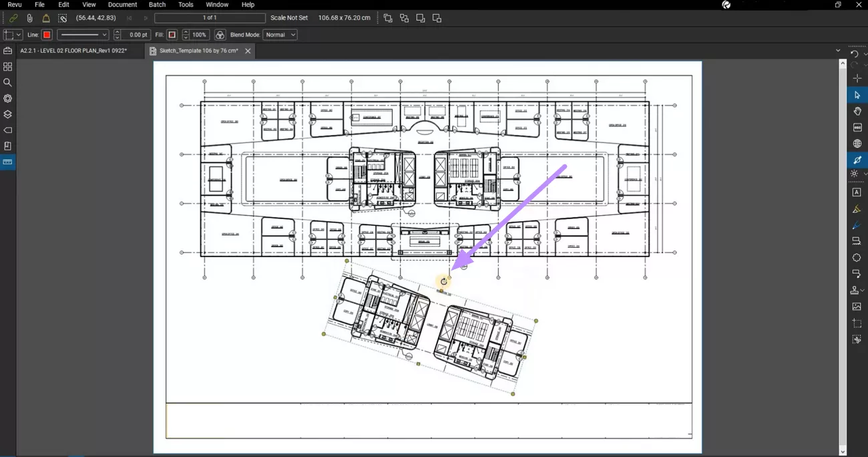Open the Blend Mode dropdown showing Normal
The width and height of the screenshot is (868, 457).
click(280, 35)
